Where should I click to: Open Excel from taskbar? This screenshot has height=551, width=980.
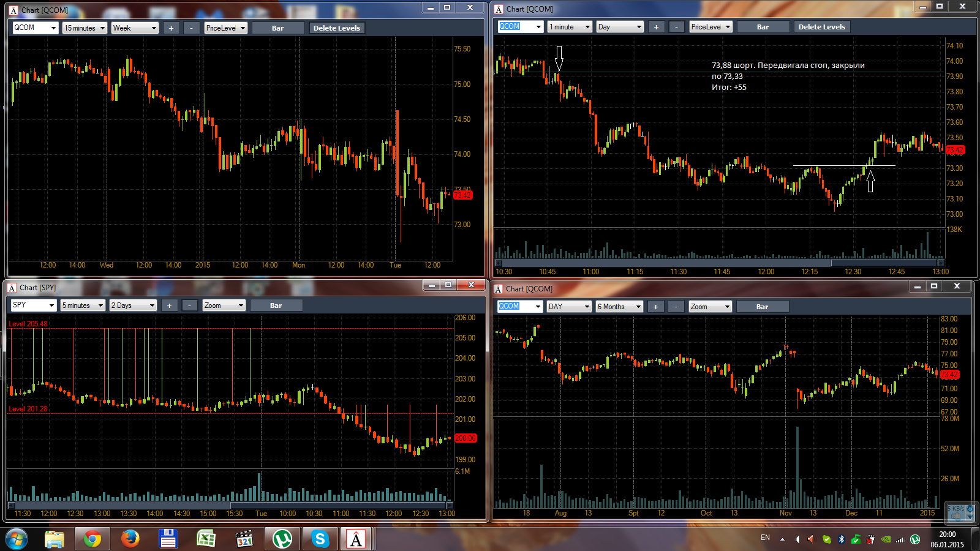tap(206, 539)
